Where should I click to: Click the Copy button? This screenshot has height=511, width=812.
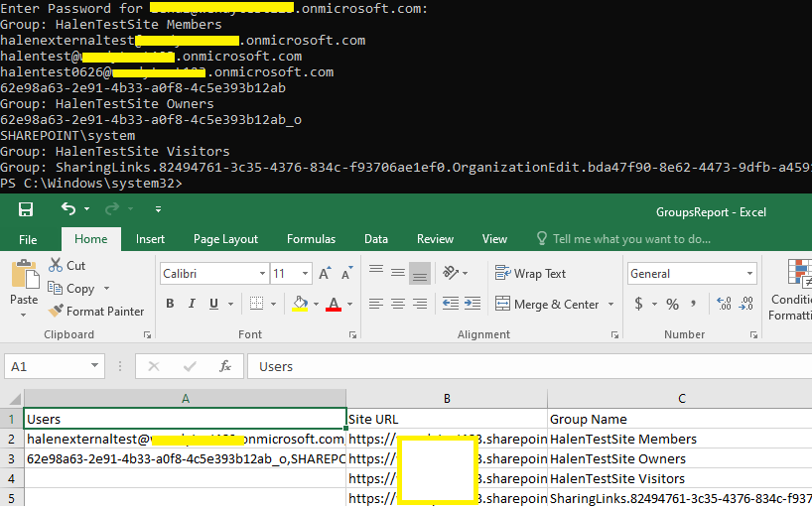[71, 289]
